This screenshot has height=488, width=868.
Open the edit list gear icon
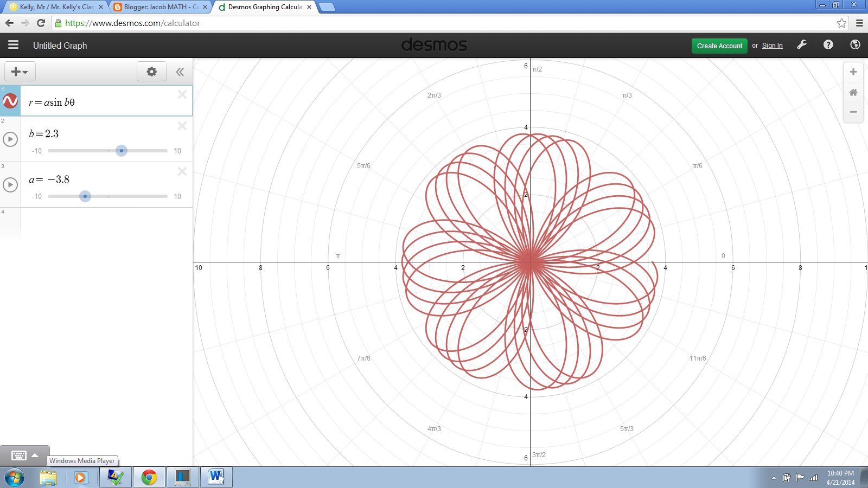[x=151, y=71]
